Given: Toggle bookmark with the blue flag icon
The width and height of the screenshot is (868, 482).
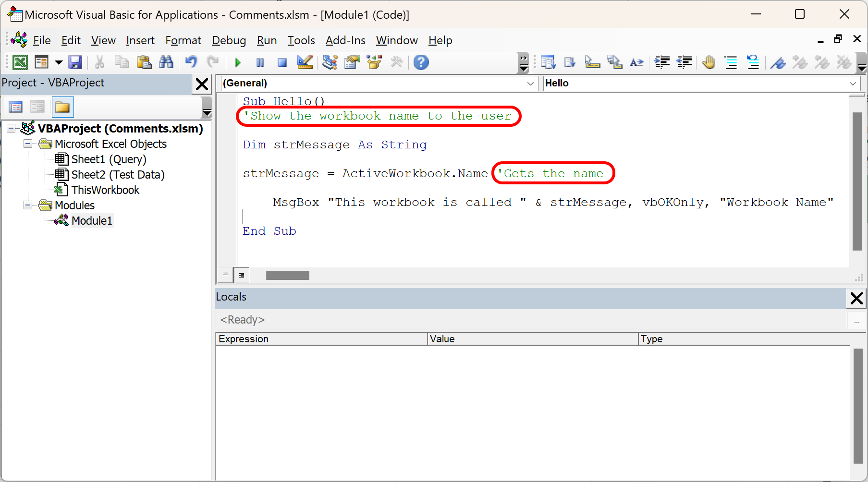Looking at the screenshot, I should pyautogui.click(x=778, y=62).
